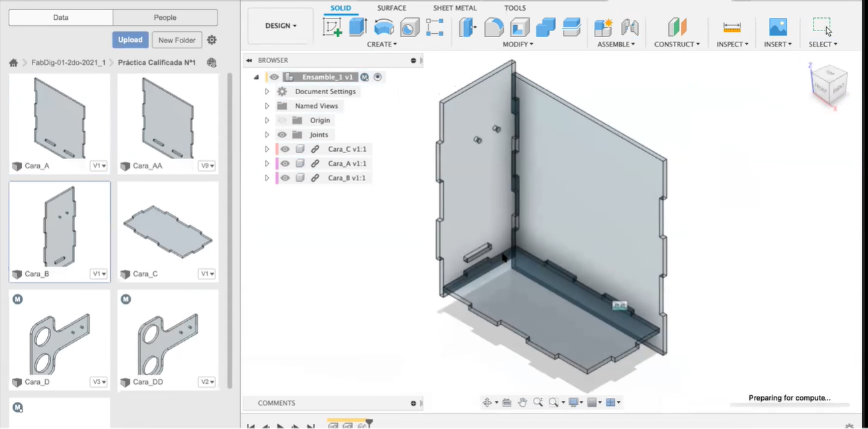Open the CONSTRUCT dropdown menu

pos(677,44)
